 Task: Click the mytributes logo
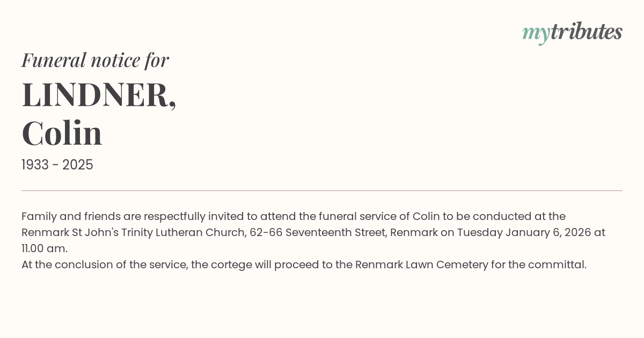(x=572, y=32)
